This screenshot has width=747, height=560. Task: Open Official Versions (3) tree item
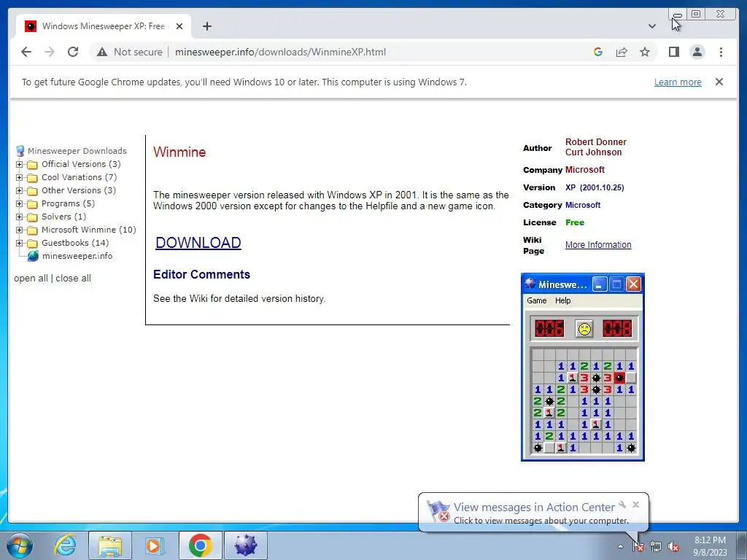(x=81, y=164)
